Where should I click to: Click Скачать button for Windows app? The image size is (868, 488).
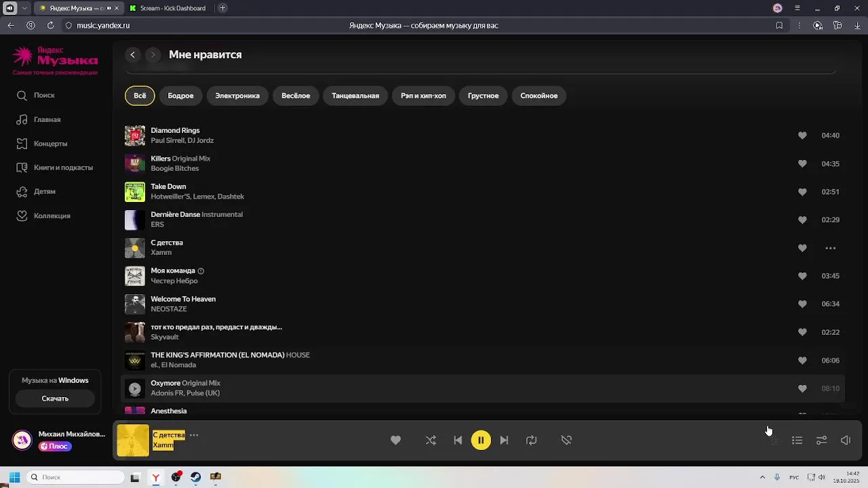55,399
